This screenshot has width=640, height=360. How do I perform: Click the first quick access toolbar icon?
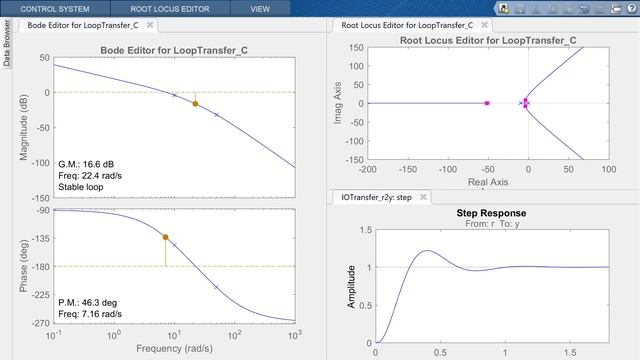[504, 9]
